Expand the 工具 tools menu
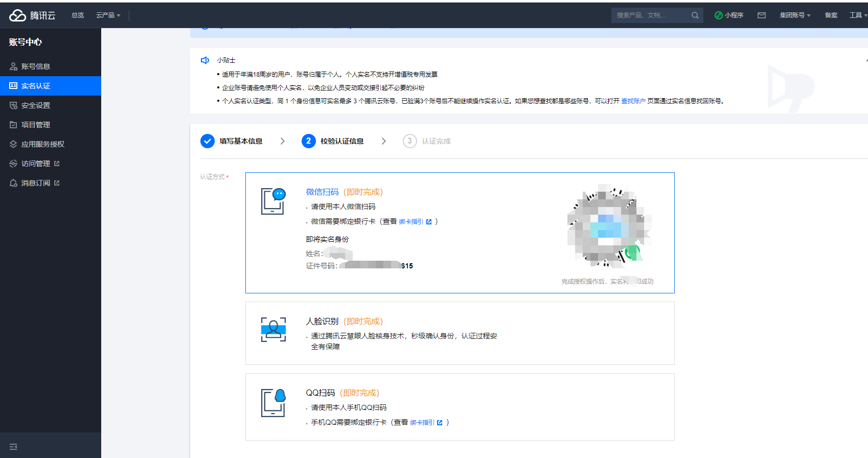Viewport: 868px width, 458px height. 858,15
